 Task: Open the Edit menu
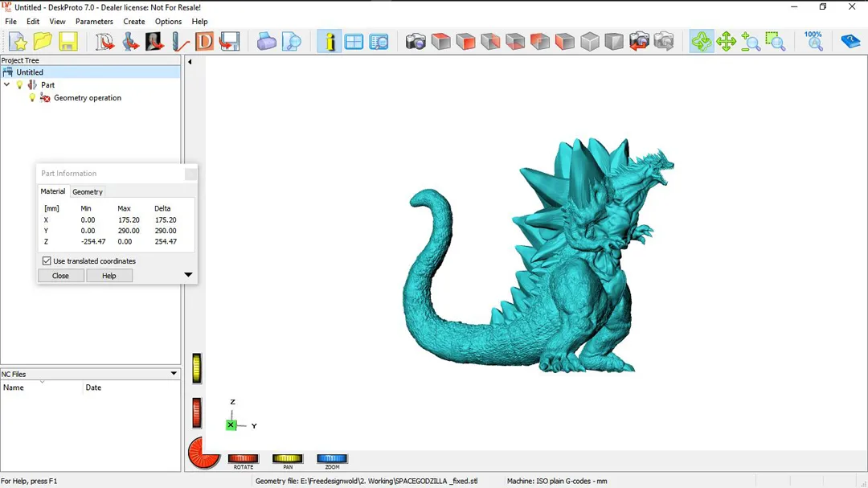[33, 22]
